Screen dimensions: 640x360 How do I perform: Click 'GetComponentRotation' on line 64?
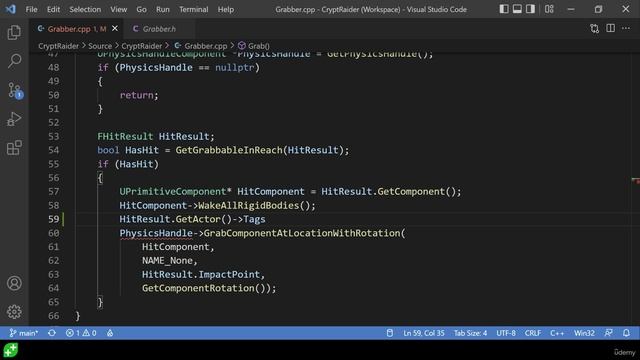click(198, 288)
